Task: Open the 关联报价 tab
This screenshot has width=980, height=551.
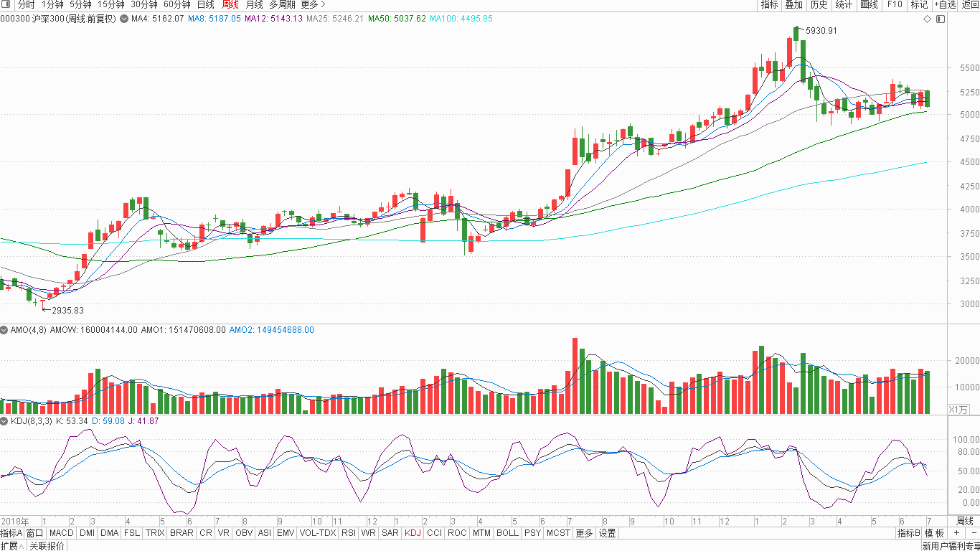Action: tap(47, 546)
